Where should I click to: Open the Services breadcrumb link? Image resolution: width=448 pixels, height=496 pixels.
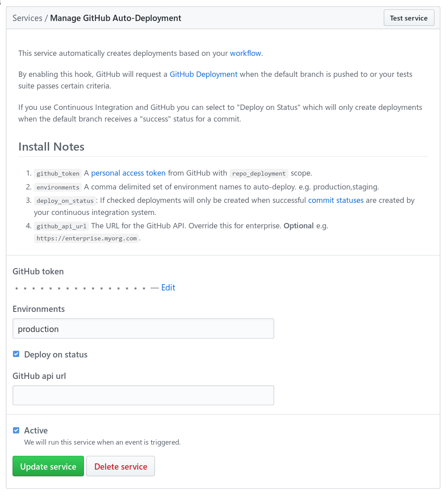(27, 18)
